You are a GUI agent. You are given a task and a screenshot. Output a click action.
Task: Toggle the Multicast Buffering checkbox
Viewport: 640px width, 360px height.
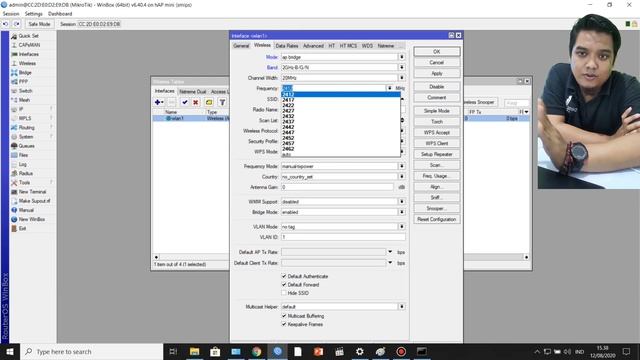coord(284,316)
